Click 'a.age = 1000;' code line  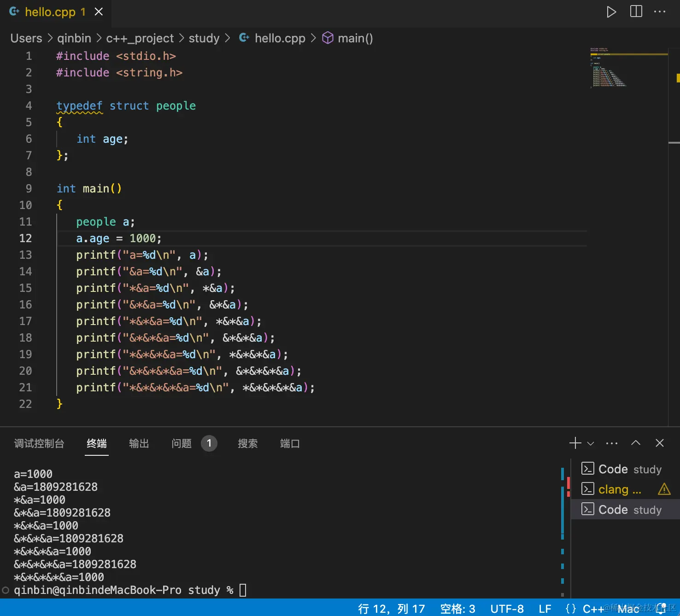coord(119,238)
